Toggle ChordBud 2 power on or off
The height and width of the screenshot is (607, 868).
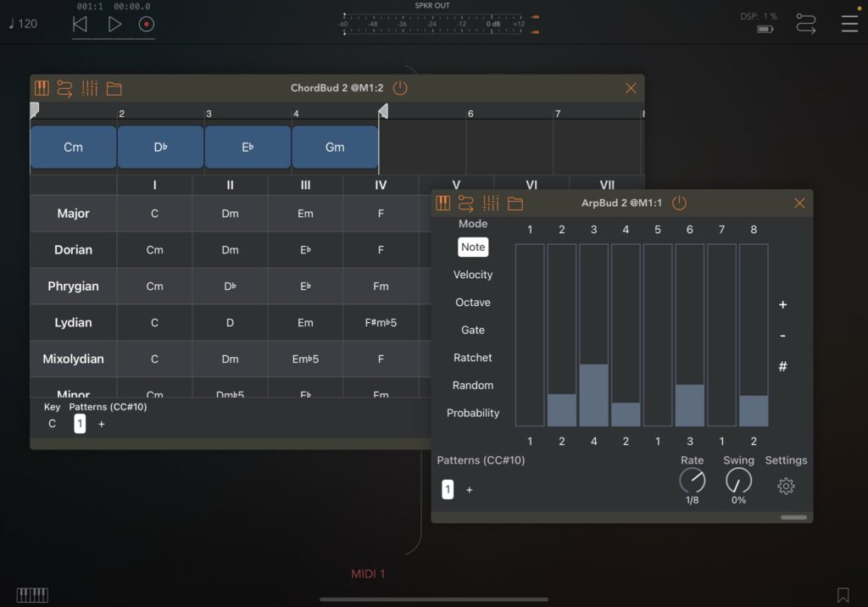click(399, 87)
